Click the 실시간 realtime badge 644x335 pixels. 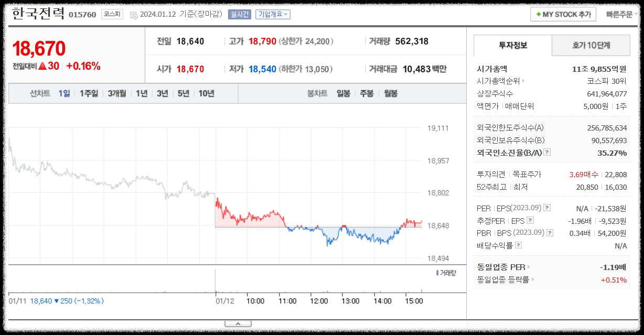click(x=240, y=15)
